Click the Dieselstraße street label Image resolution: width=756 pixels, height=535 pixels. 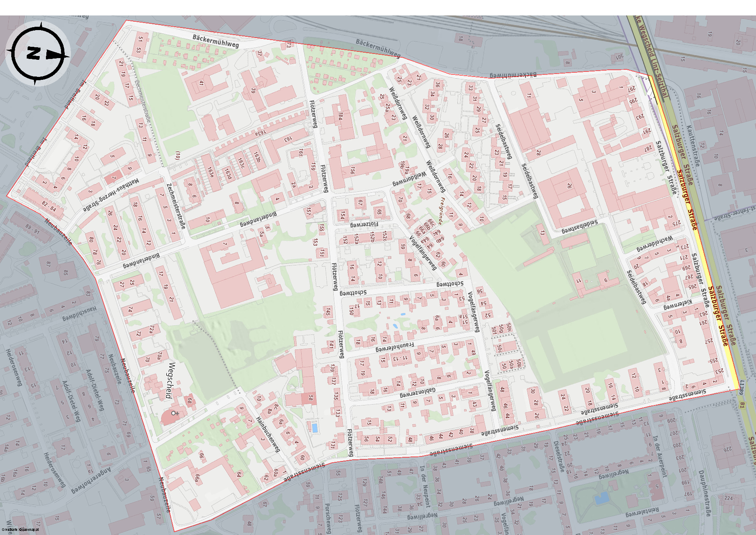click(559, 456)
